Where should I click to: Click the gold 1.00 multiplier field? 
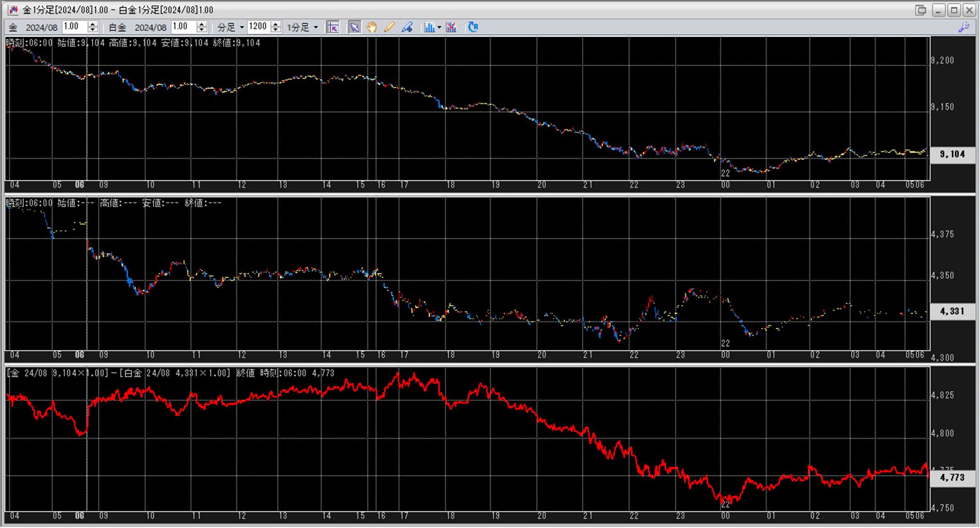74,27
